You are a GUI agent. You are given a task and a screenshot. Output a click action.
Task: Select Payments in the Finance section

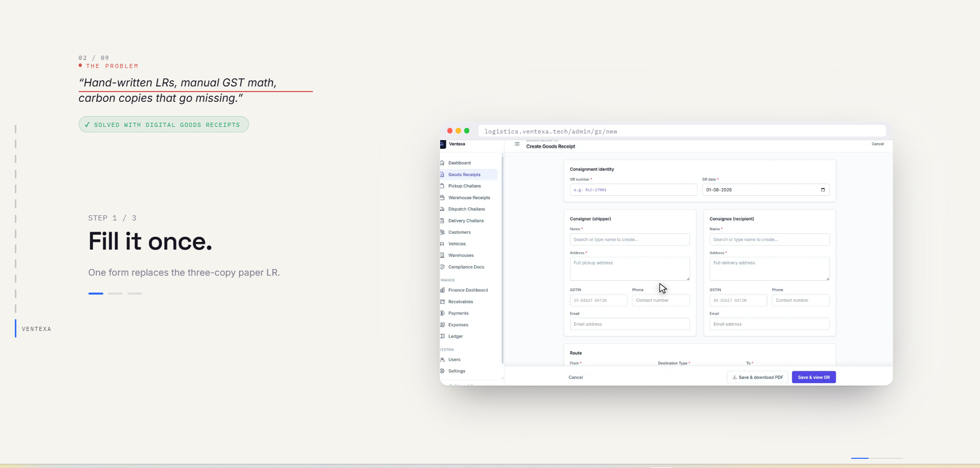tap(458, 313)
